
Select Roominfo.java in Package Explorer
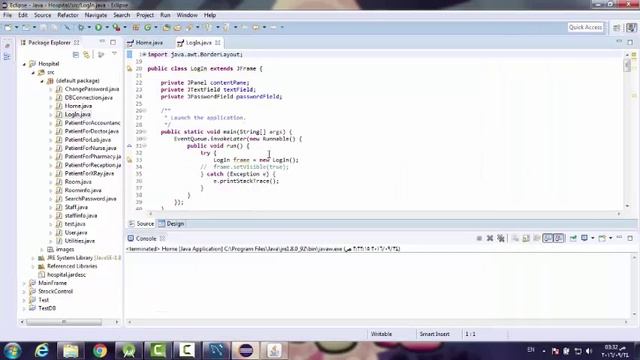pyautogui.click(x=83, y=191)
